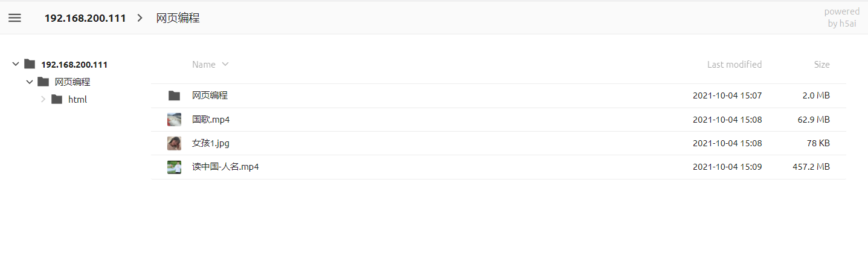
Task: Collapse the 网页编程 tree node
Action: coord(29,82)
